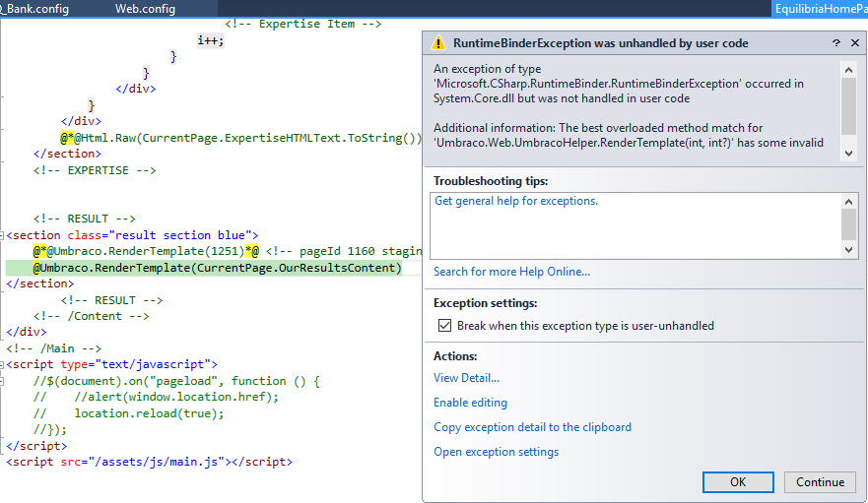Open the Web.config tab

[145, 9]
